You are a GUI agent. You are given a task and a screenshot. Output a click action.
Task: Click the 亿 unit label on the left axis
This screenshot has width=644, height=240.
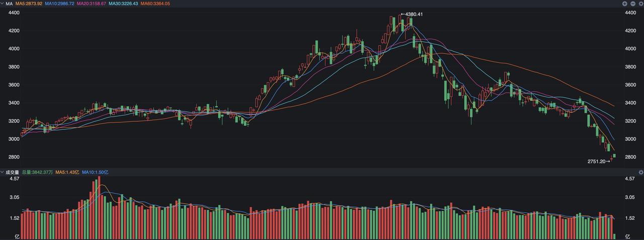17,236
